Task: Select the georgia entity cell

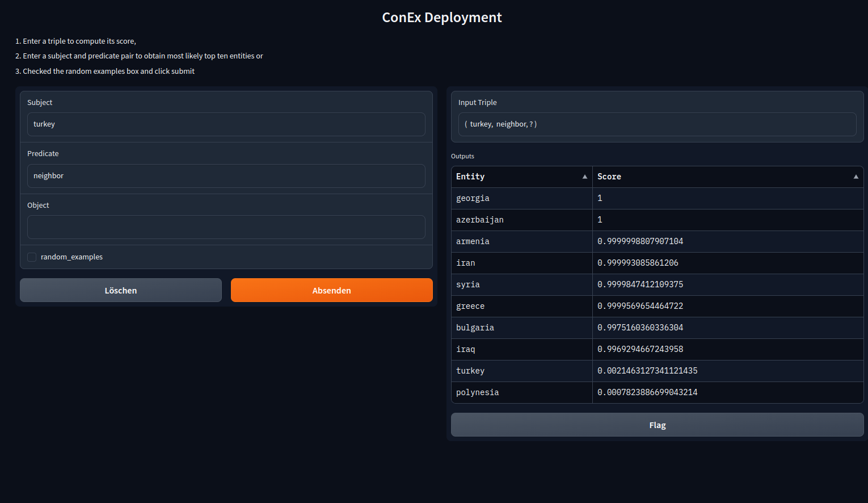Action: [x=522, y=198]
